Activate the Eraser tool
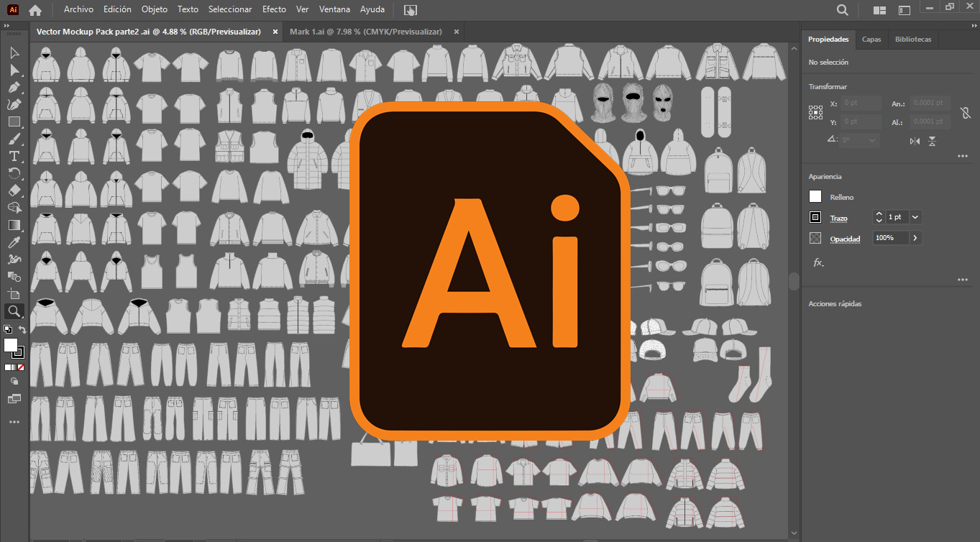 (x=14, y=190)
